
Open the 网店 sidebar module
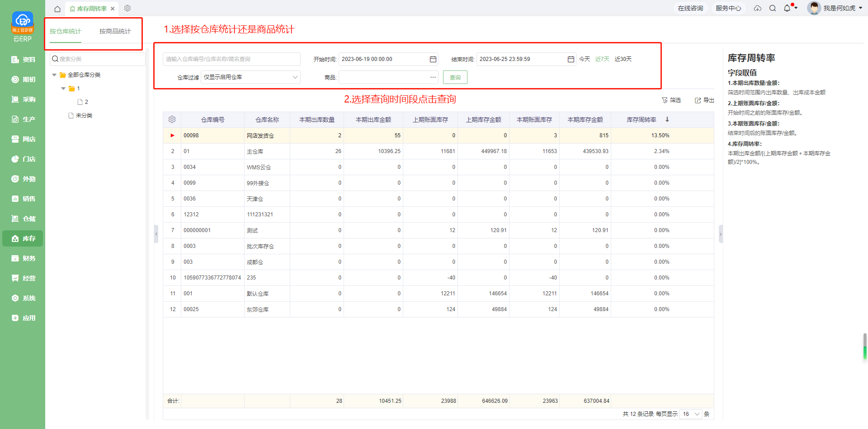(x=23, y=139)
